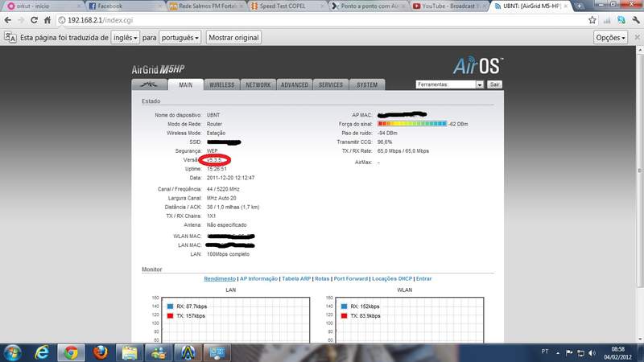Open the Entrar log link

coord(424,278)
